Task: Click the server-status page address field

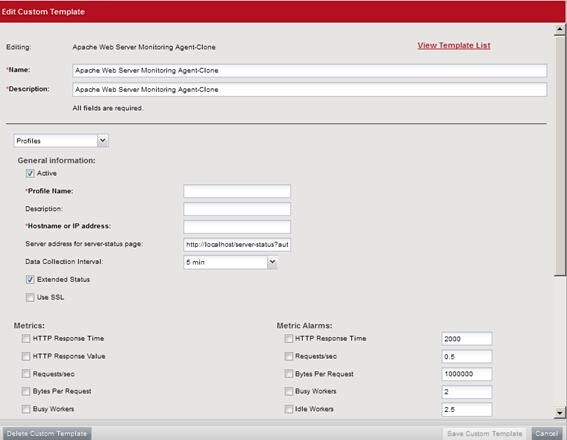Action: 237,245
